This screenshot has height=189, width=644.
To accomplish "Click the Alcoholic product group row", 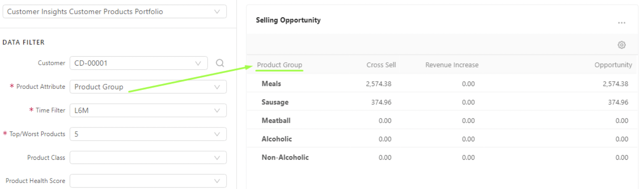I will (276, 139).
